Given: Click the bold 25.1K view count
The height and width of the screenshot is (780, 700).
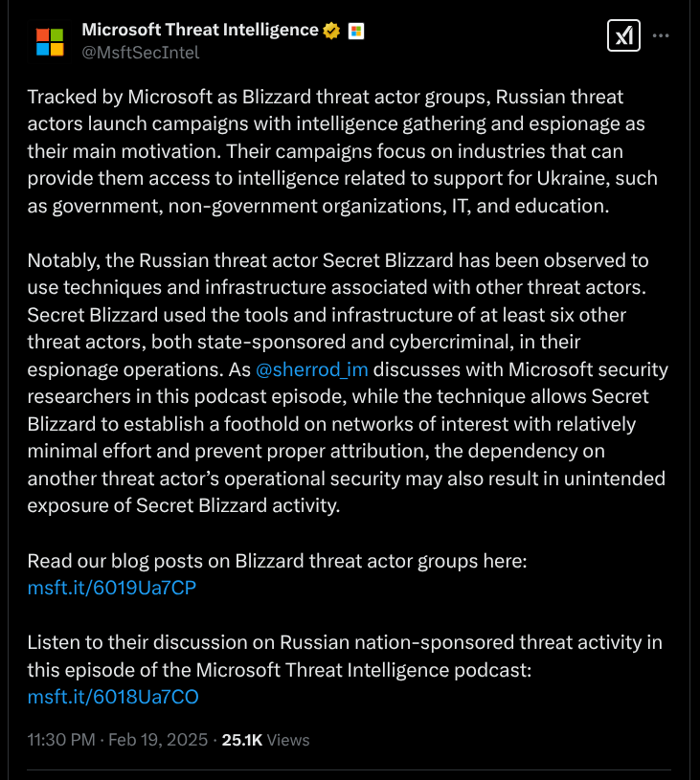Looking at the screenshot, I should (239, 740).
